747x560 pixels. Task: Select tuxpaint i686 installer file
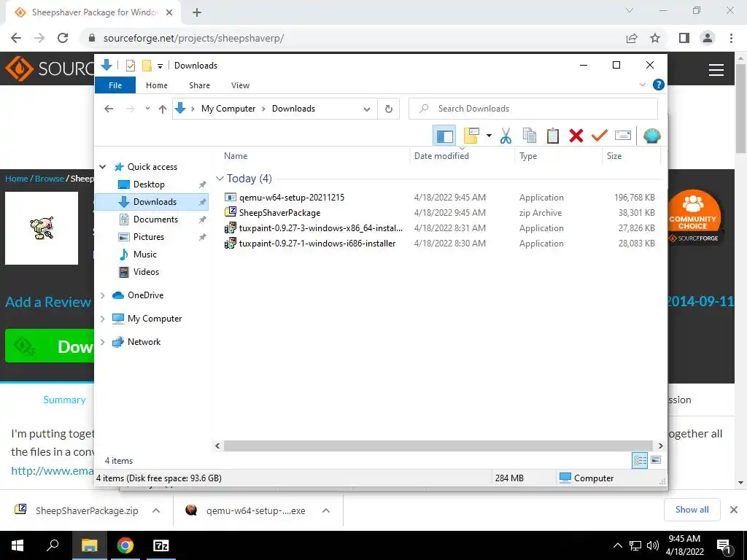coord(317,244)
